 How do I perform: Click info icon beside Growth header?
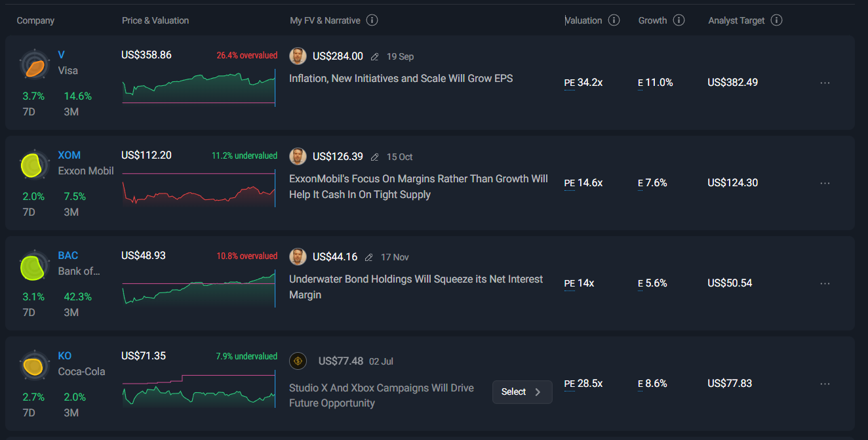point(679,20)
